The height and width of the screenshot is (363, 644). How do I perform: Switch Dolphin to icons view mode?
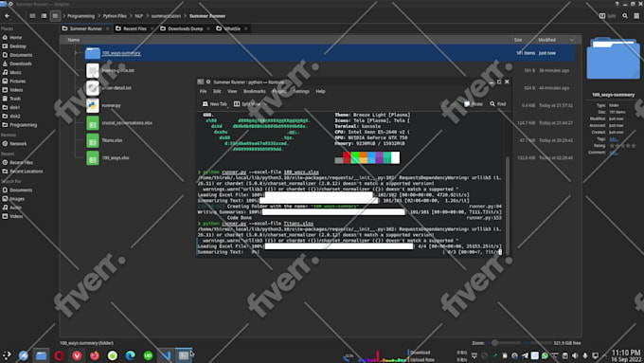point(32,16)
